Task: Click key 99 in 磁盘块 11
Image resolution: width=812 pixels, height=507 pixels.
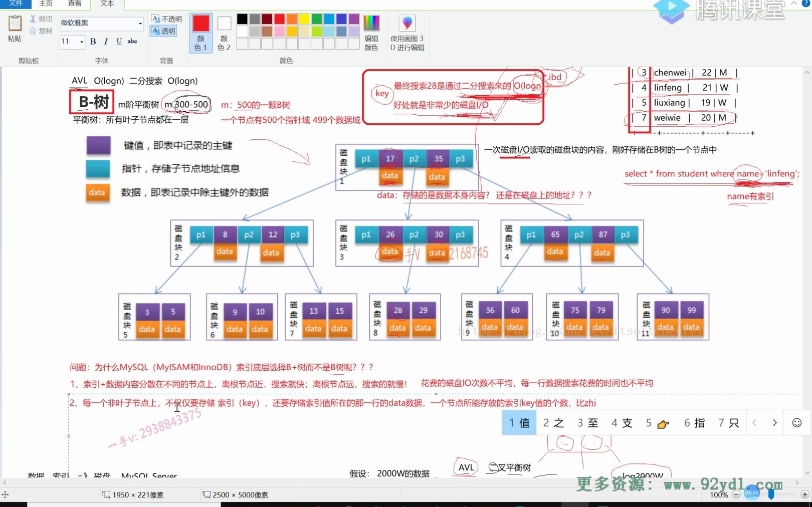Action: pos(691,311)
